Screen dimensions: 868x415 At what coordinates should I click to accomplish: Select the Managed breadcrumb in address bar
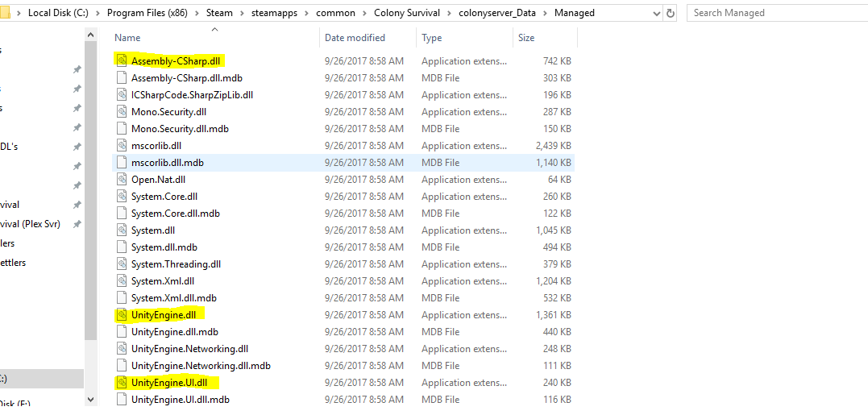click(x=574, y=13)
